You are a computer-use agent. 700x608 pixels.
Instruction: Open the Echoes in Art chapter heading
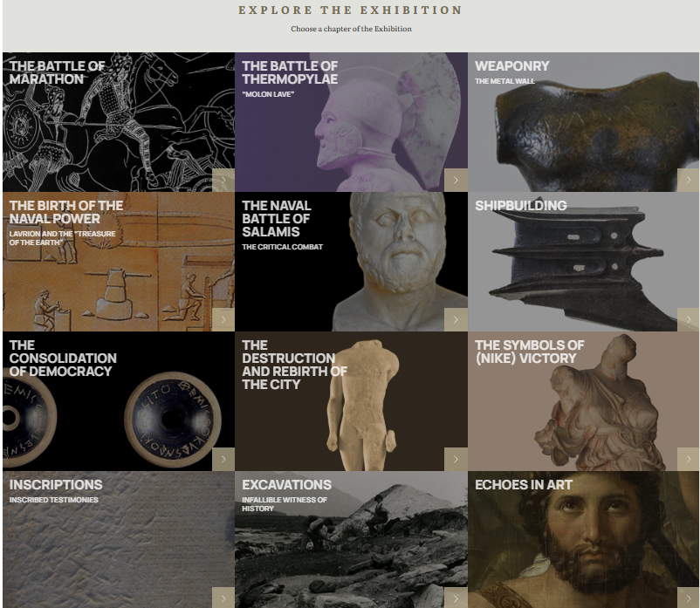tap(523, 485)
